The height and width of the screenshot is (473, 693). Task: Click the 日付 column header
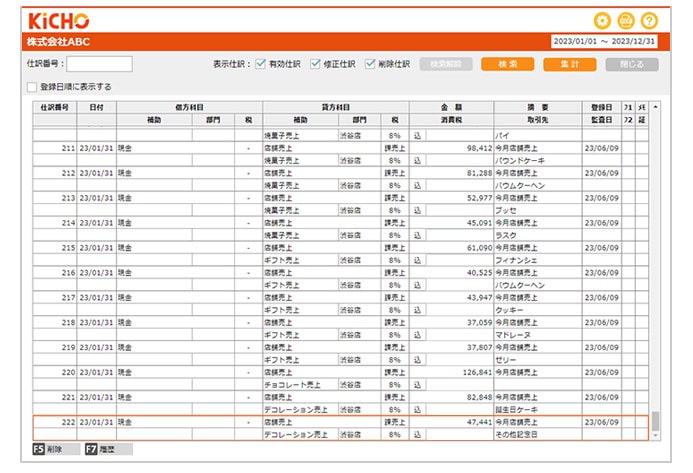(x=95, y=106)
